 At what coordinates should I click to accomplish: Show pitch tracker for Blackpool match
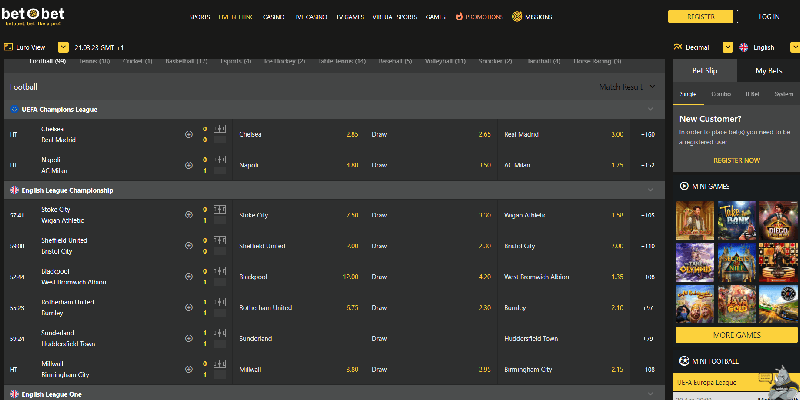click(220, 271)
